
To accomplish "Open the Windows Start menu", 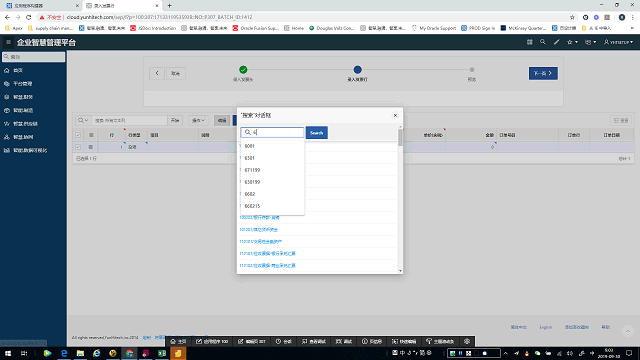I will pos(8,353).
